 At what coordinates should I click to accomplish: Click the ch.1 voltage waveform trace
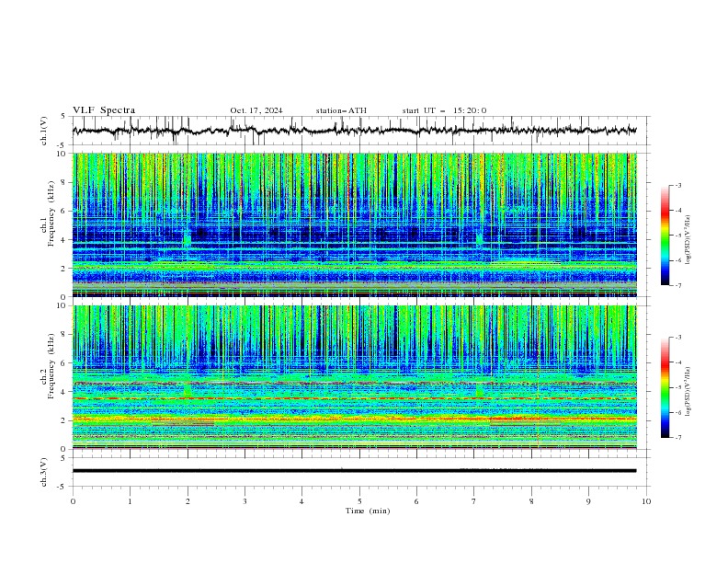tap(354, 131)
